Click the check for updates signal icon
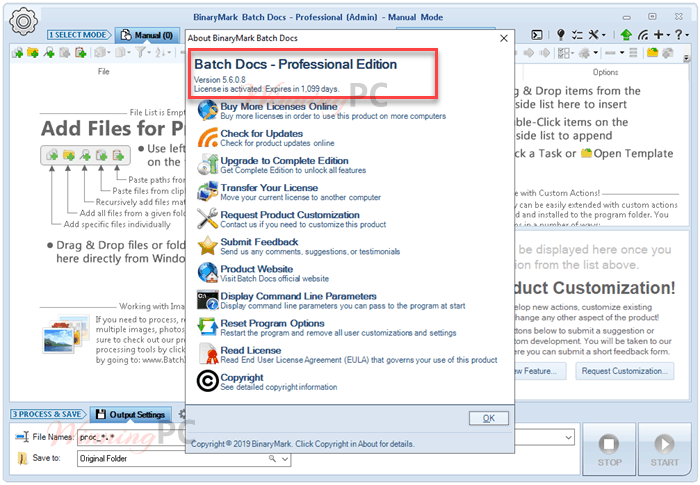 [x=642, y=35]
